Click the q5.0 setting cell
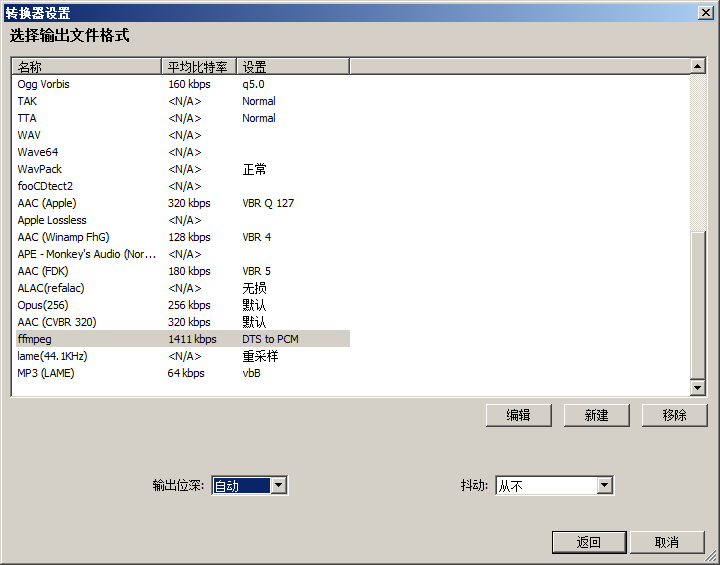 coord(253,84)
